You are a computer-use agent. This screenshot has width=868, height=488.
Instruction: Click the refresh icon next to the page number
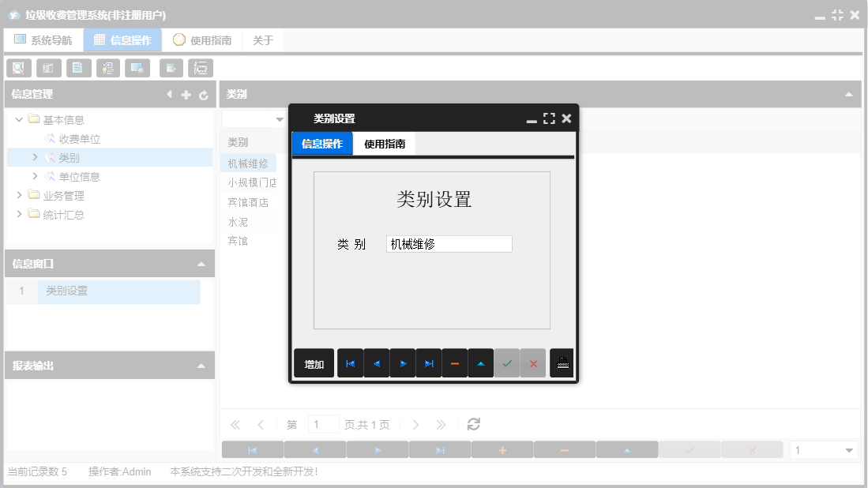(472, 424)
